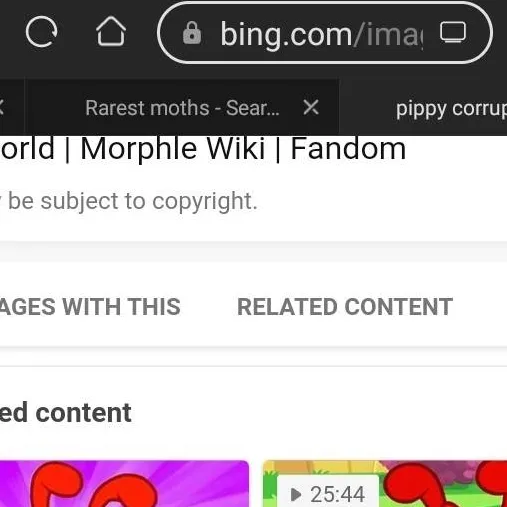Open the purple background cartoon thumbnail
Image resolution: width=507 pixels, height=507 pixels.
[x=124, y=484]
